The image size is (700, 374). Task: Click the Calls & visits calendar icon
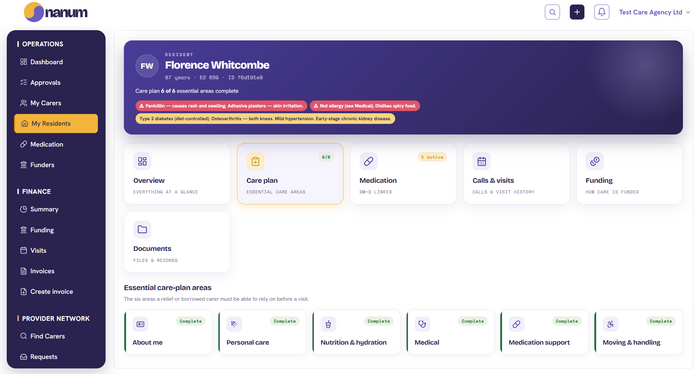click(x=481, y=161)
